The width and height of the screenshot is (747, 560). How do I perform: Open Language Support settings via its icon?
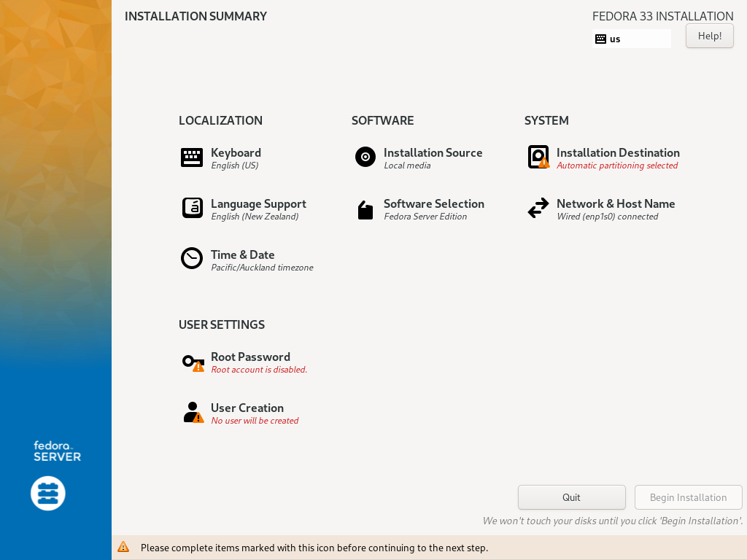pos(191,208)
